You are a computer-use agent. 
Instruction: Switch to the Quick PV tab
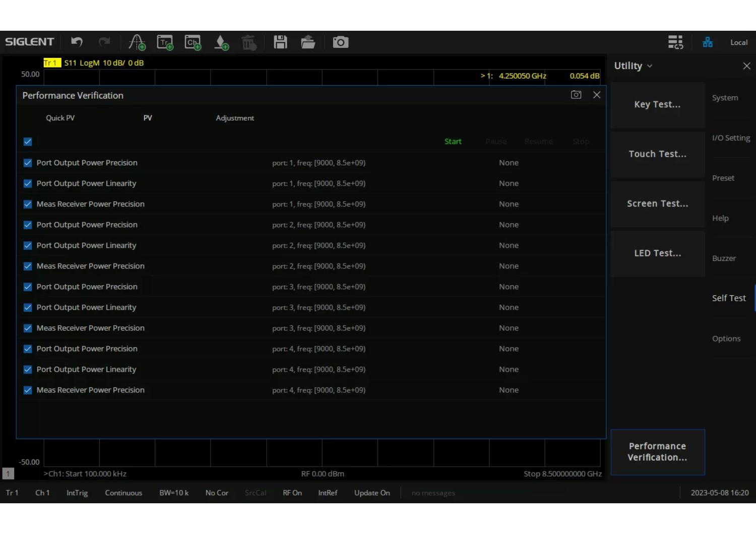pos(60,118)
